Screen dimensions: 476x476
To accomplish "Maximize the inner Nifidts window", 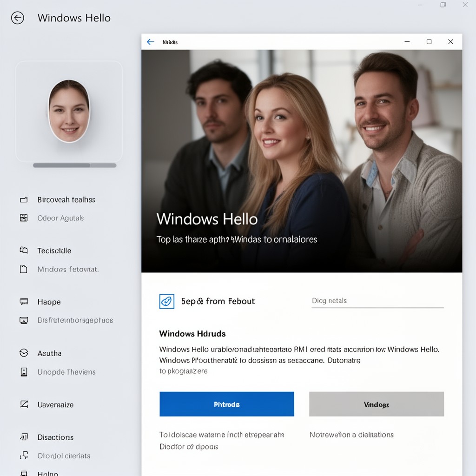I will (x=429, y=42).
